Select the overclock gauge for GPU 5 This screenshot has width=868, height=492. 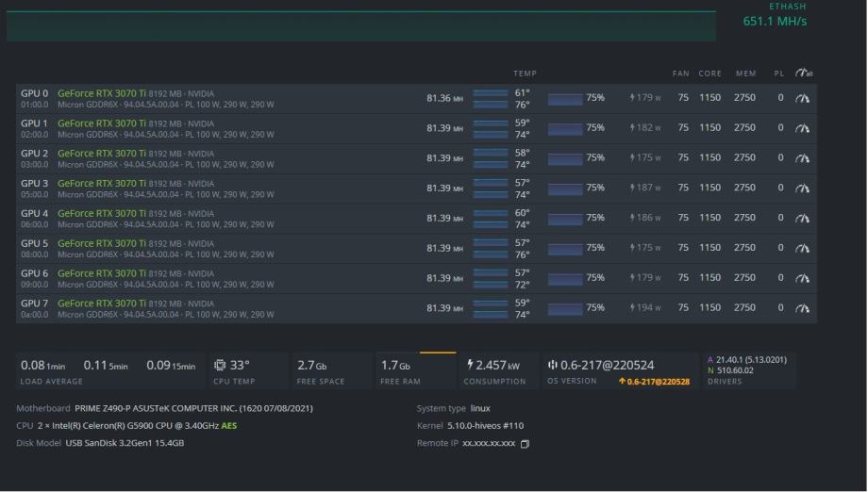tap(802, 248)
